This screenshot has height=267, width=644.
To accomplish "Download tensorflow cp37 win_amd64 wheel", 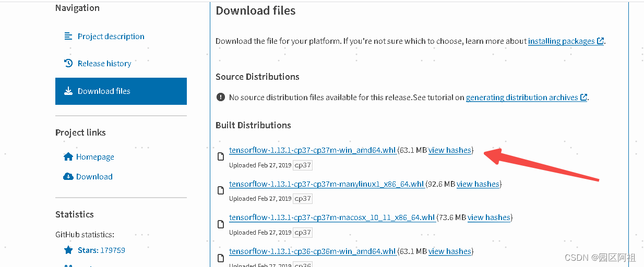I will [313, 150].
